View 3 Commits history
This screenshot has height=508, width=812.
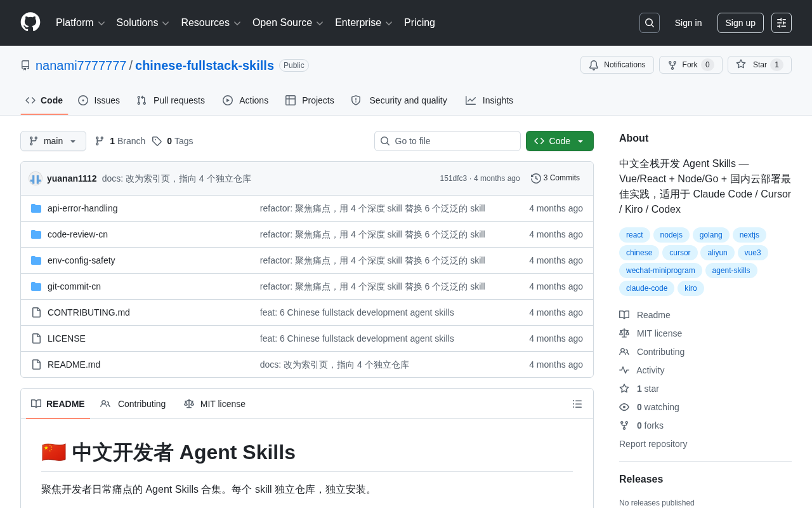[555, 178]
